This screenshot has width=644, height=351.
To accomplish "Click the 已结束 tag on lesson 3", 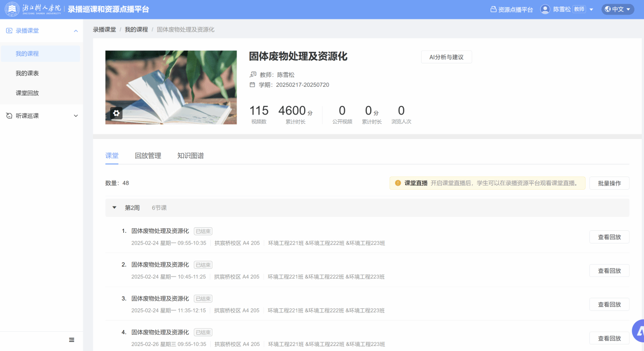I will [203, 299].
